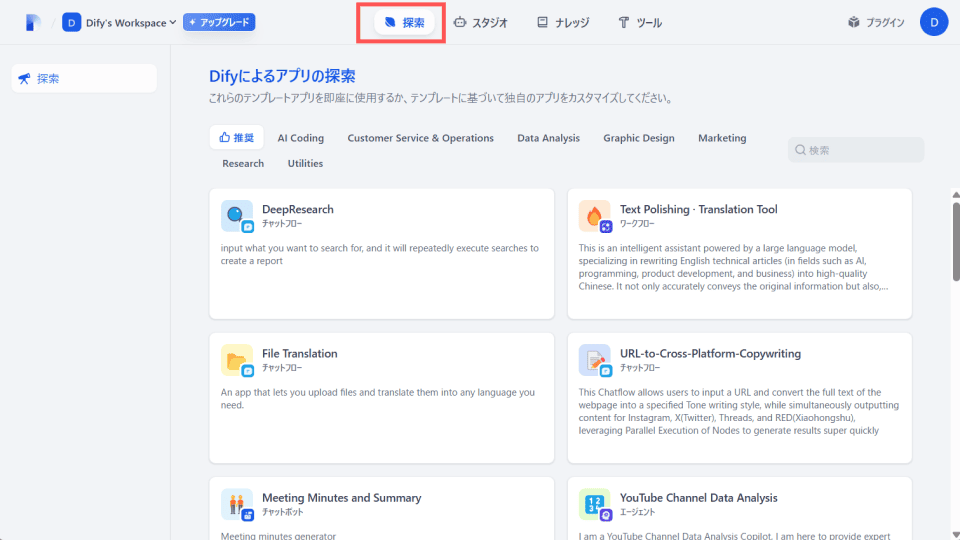Image resolution: width=960 pixels, height=540 pixels.
Task: Click the URL-to-Cross-Platform-Copywriting description text
Action: pyautogui.click(x=739, y=411)
